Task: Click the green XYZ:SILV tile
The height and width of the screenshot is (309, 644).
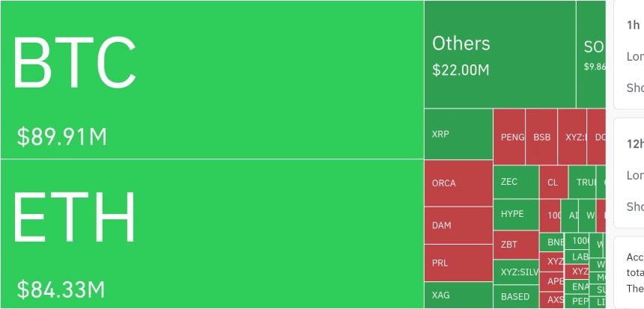Action: click(516, 272)
